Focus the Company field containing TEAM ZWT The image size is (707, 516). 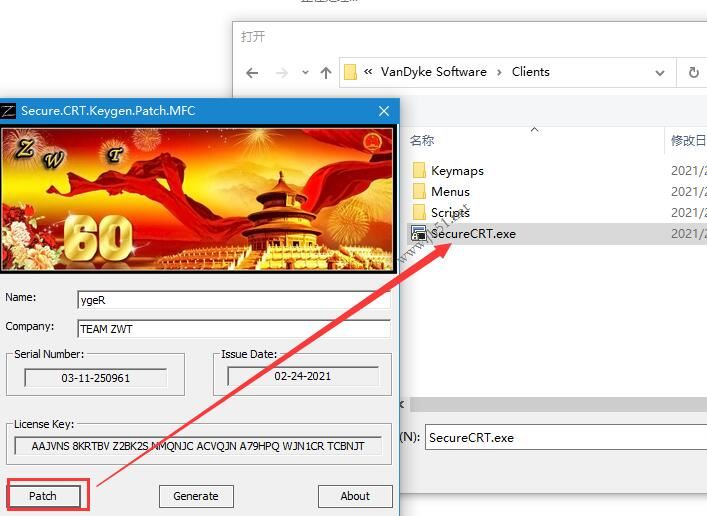click(x=234, y=329)
